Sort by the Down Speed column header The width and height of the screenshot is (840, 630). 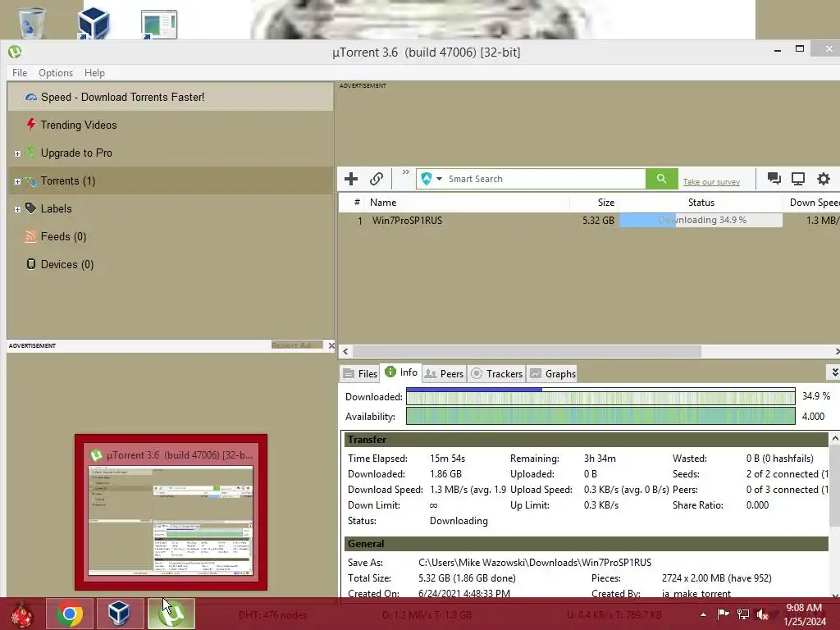tap(813, 203)
